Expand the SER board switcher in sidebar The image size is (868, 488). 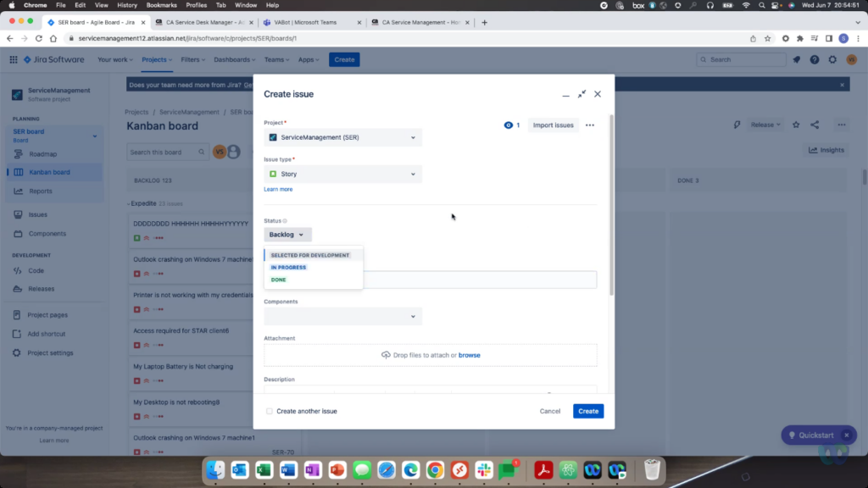coord(95,136)
